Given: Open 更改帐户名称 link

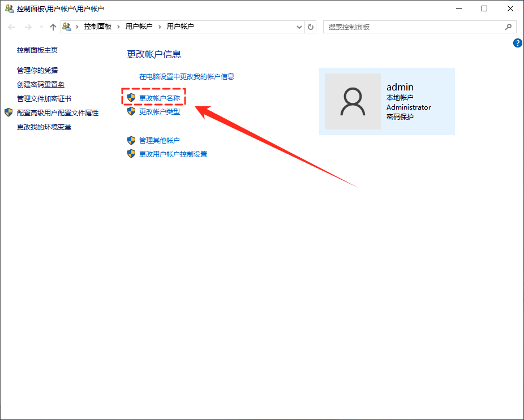Looking at the screenshot, I should pyautogui.click(x=160, y=98).
